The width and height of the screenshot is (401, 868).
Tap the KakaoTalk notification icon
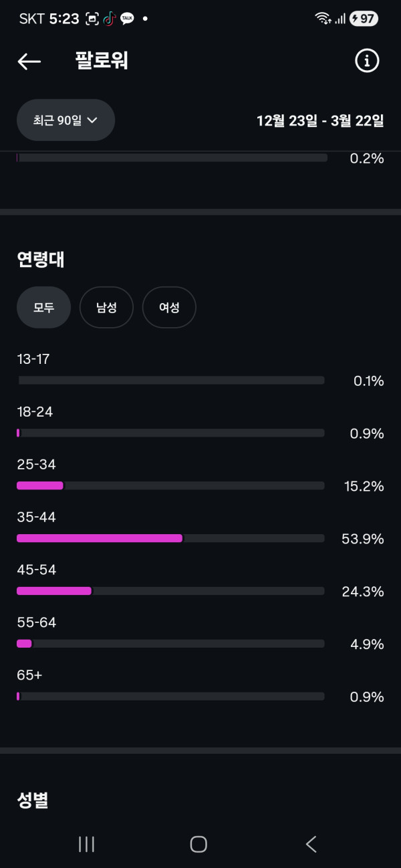point(127,19)
